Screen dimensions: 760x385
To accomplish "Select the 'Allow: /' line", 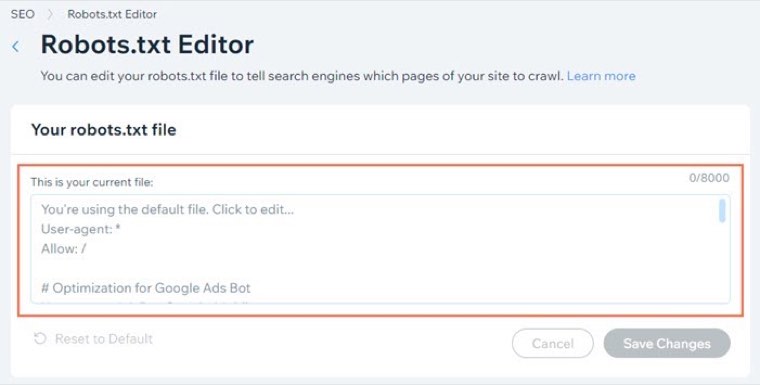I will [63, 249].
